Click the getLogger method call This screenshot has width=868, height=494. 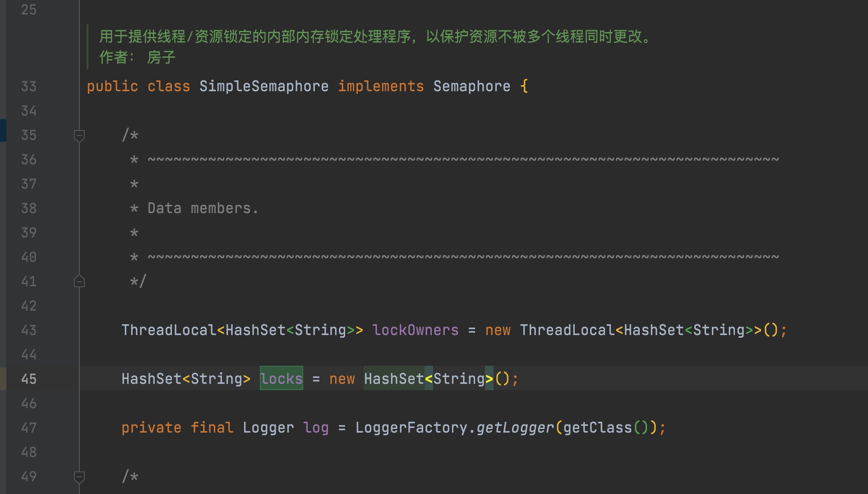[x=515, y=428]
